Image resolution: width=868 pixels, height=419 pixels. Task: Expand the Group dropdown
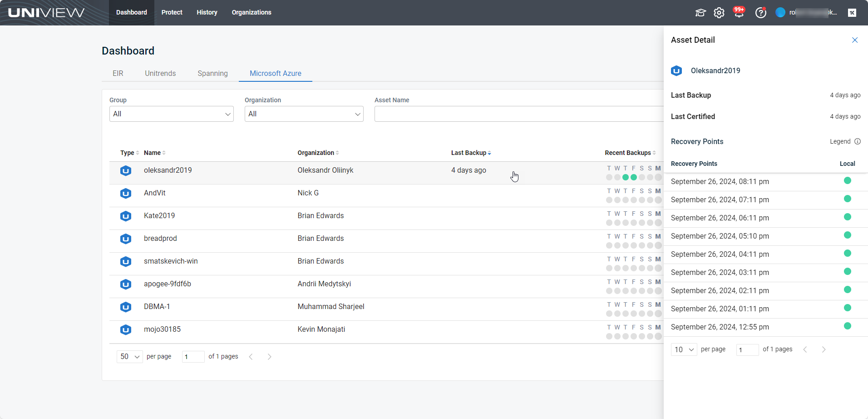tap(172, 114)
